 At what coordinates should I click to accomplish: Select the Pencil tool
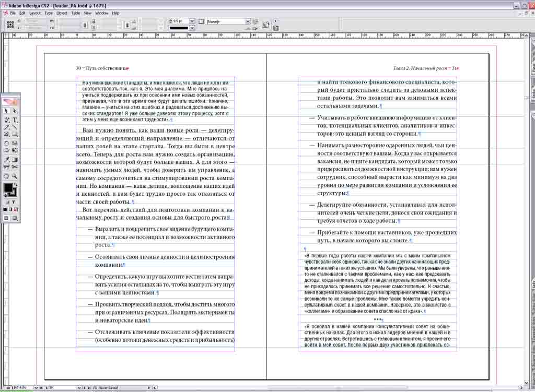coord(6,127)
